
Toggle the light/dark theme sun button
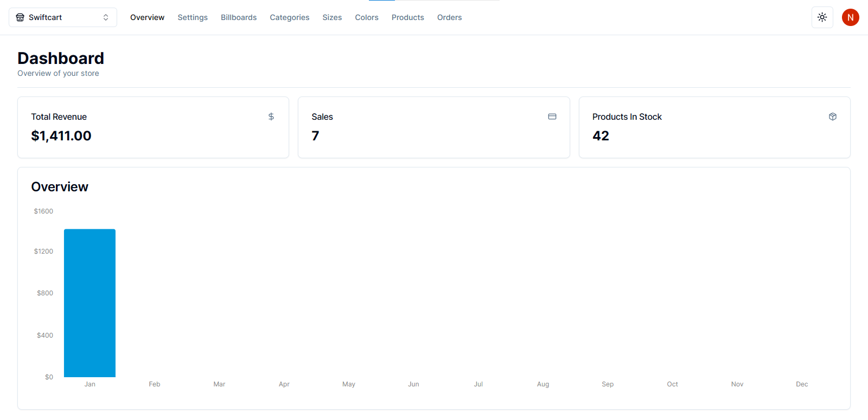point(822,17)
